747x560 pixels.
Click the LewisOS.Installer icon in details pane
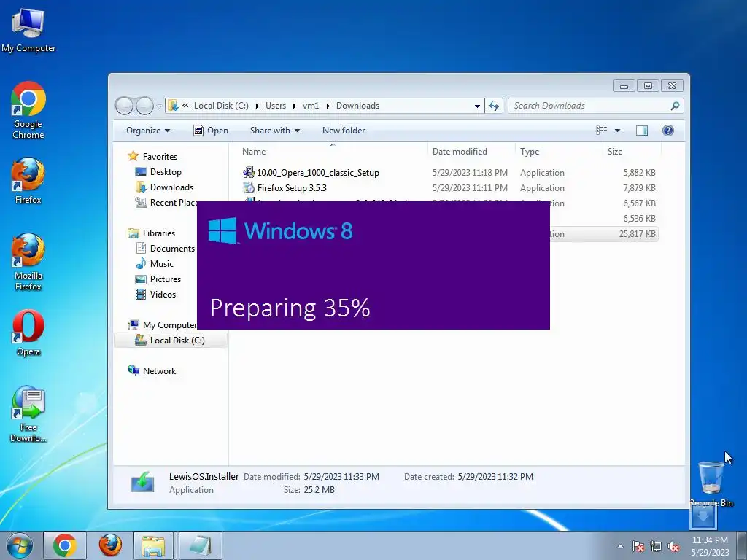tap(142, 483)
